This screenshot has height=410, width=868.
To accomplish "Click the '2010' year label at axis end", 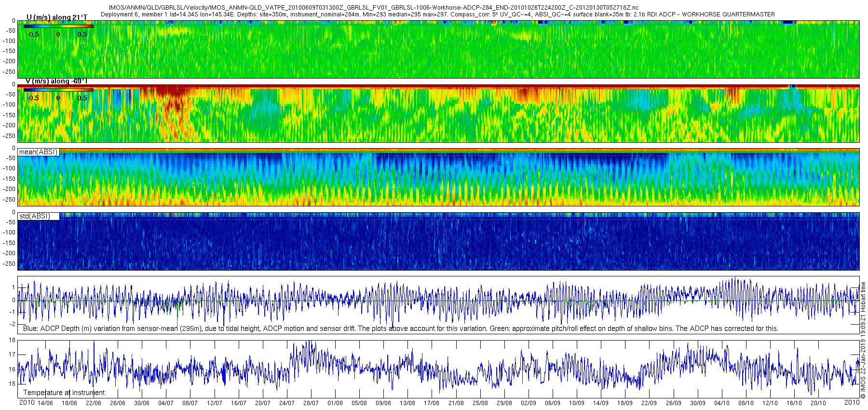I will click(852, 402).
